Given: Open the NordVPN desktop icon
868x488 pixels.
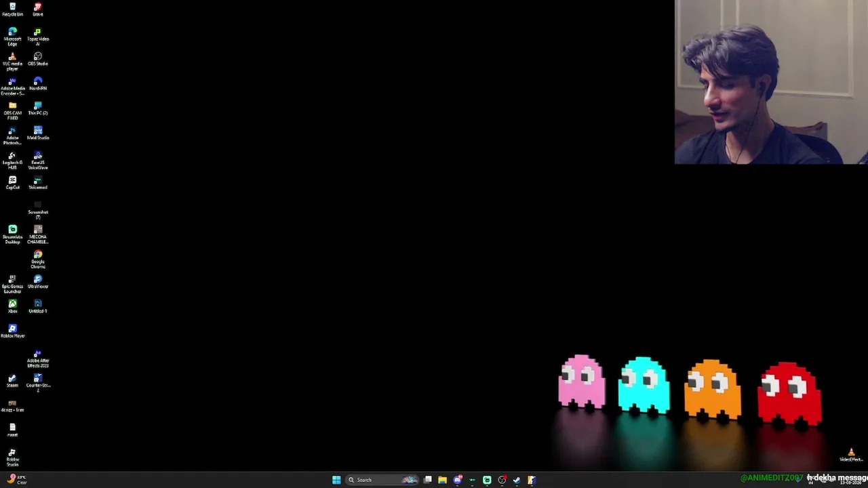Looking at the screenshot, I should pyautogui.click(x=38, y=84).
